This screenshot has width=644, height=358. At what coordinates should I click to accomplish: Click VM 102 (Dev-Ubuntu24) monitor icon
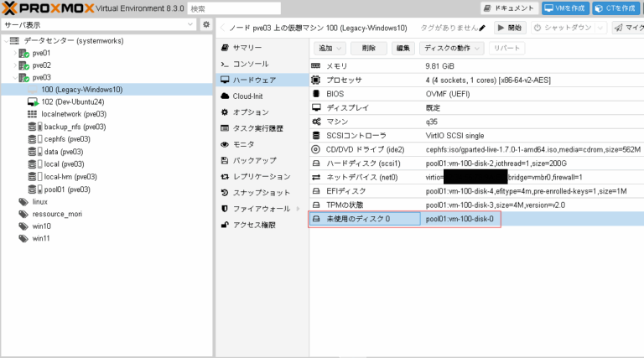[33, 101]
